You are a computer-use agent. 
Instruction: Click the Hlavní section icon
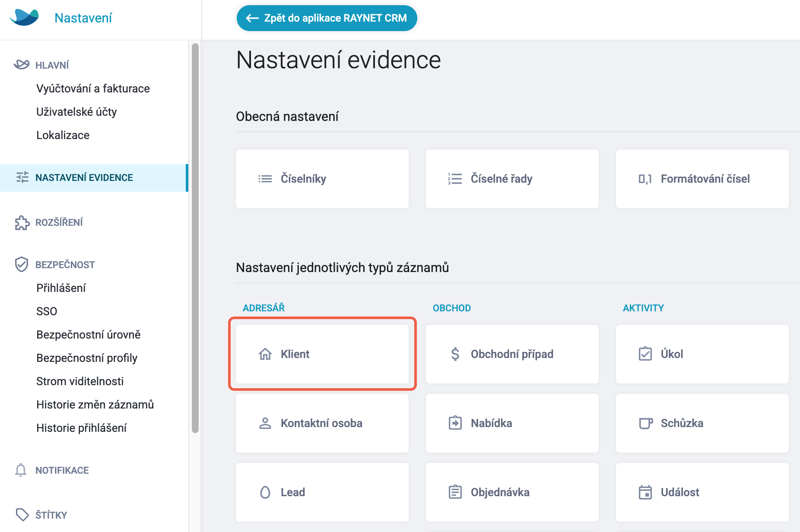22,65
